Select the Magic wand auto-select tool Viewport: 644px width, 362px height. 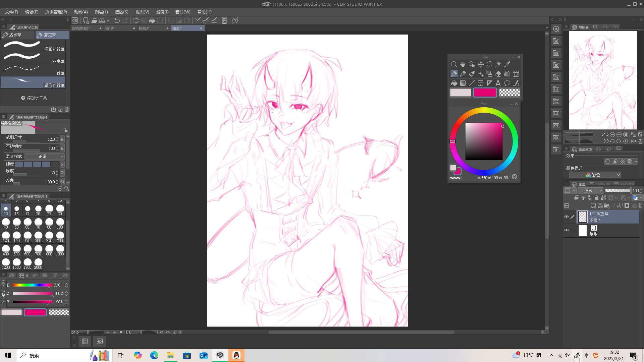pos(498,64)
